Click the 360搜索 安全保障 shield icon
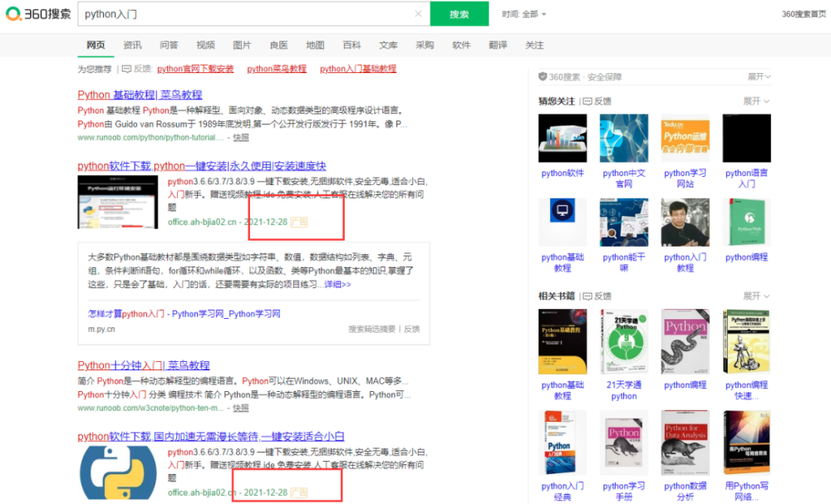 click(543, 76)
